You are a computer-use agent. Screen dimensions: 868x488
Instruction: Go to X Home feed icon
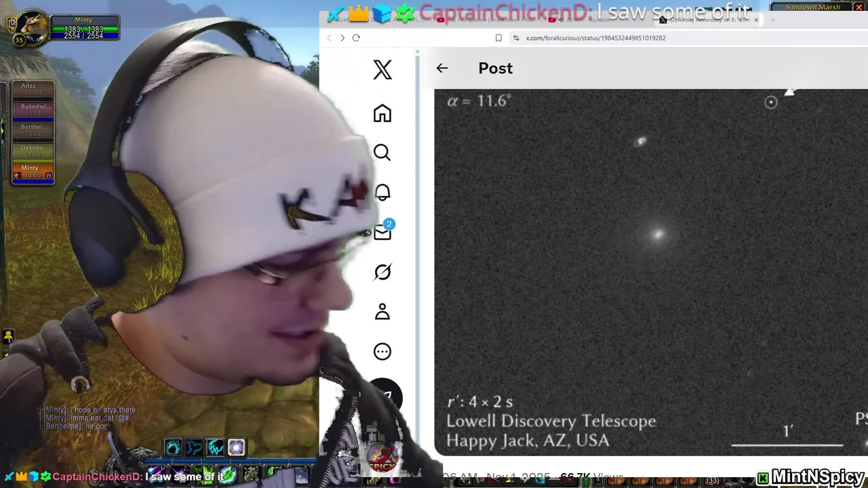pos(382,113)
